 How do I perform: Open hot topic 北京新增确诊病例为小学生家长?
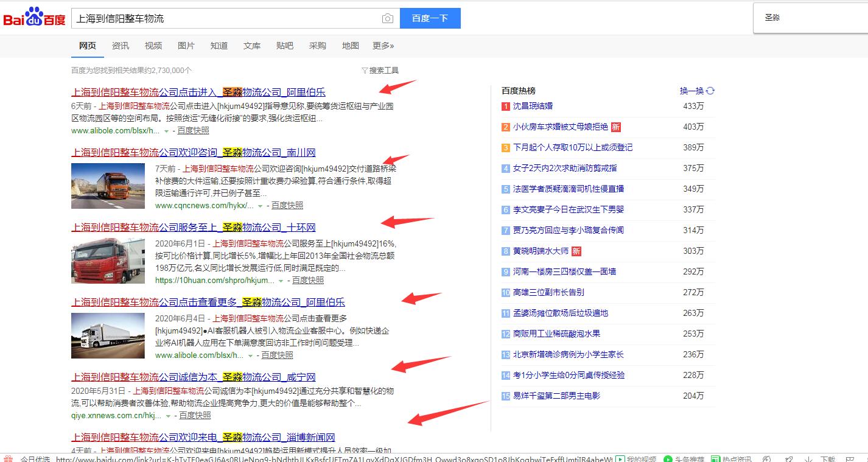(569, 354)
